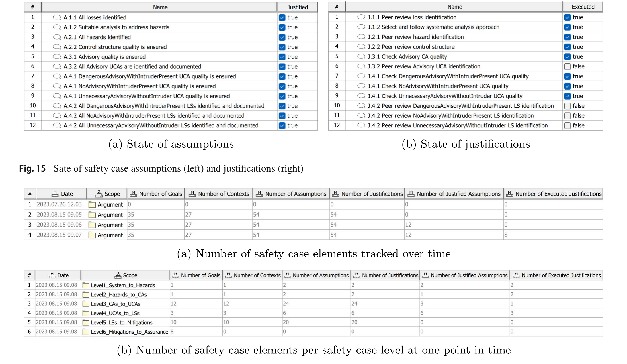Click Justified Assumptions value 6 in Level4_UCAs_to_LSs row
This screenshot has height=364, width=627.
[x=422, y=313]
